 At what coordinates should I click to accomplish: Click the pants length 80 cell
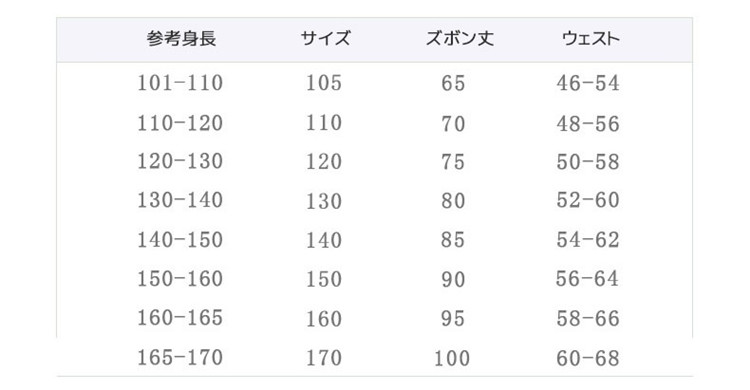click(x=453, y=201)
